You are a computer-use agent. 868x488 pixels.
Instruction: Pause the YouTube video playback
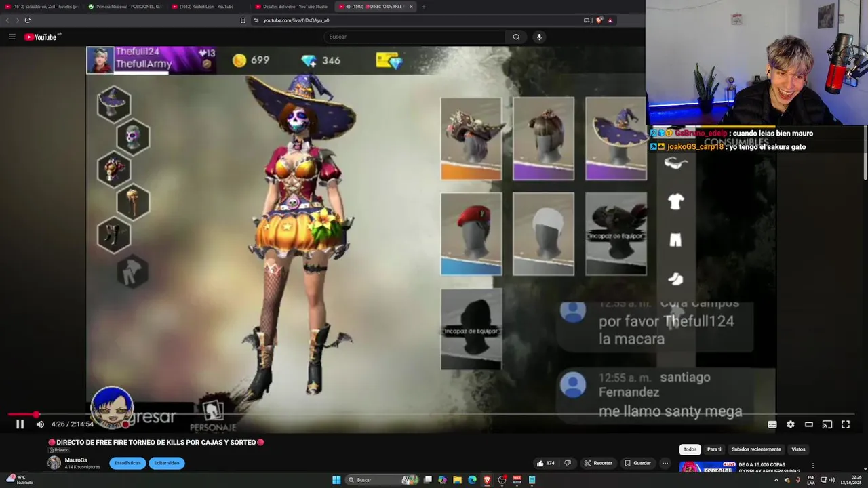20,424
